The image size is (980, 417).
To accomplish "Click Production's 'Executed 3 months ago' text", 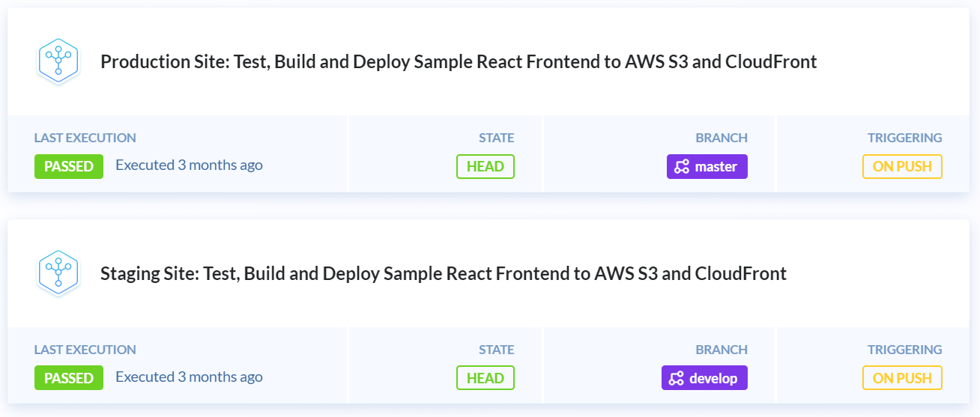I will click(x=189, y=165).
